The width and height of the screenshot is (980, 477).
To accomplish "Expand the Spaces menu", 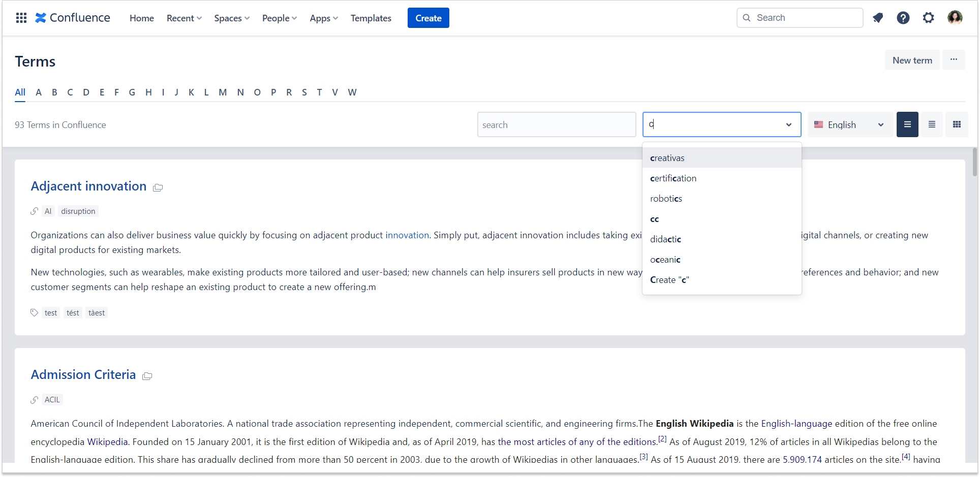I will click(231, 18).
